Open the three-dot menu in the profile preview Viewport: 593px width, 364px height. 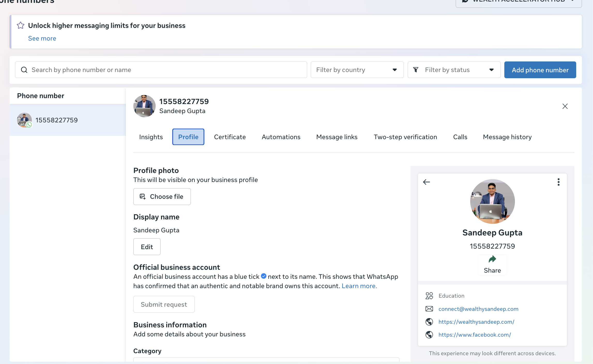click(x=559, y=182)
